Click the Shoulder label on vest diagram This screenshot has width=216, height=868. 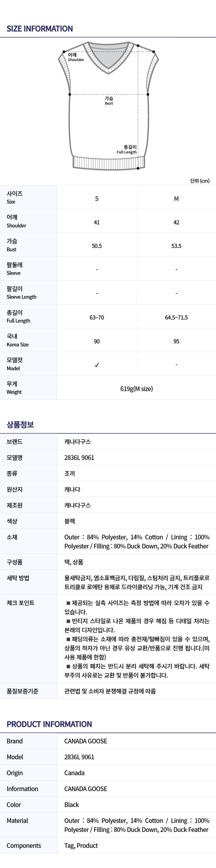pos(76,57)
